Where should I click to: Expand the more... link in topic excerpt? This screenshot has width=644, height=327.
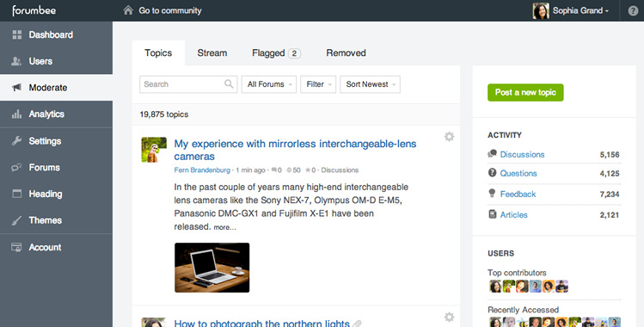coord(224,227)
